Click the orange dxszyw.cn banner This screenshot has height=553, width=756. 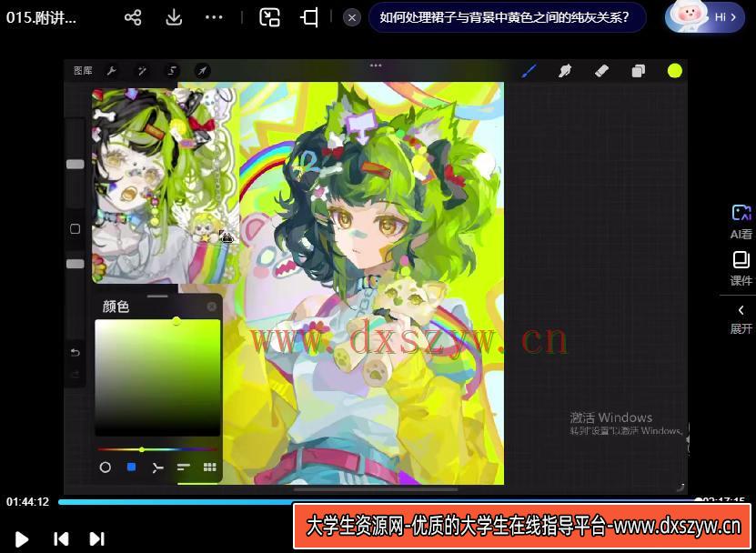(522, 526)
